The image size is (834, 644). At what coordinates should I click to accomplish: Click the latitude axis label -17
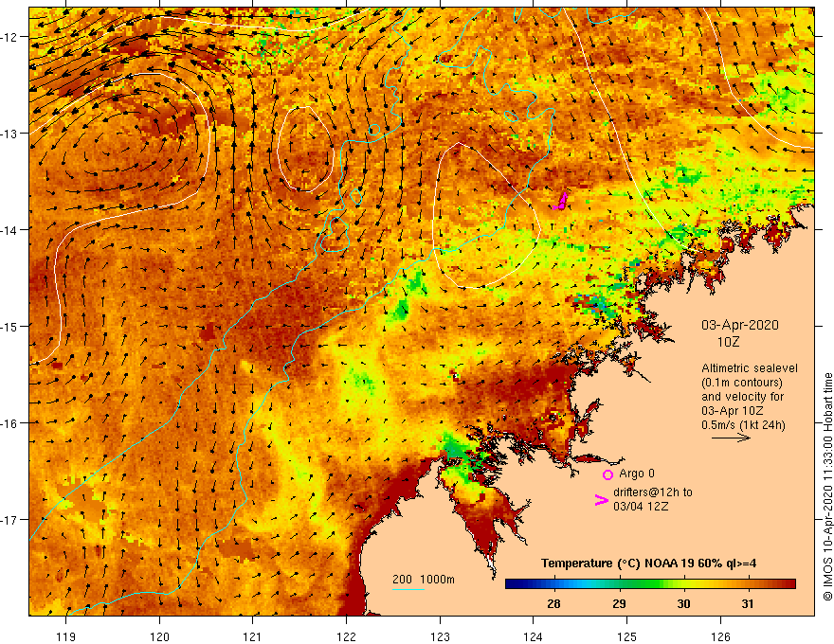(x=10, y=520)
